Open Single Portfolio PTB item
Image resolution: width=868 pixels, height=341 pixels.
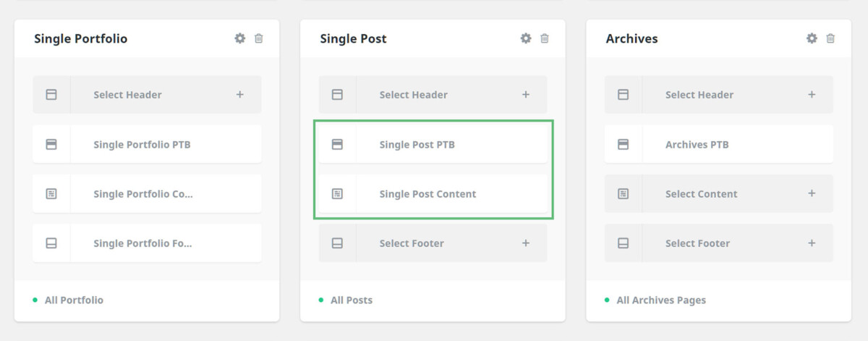click(147, 144)
